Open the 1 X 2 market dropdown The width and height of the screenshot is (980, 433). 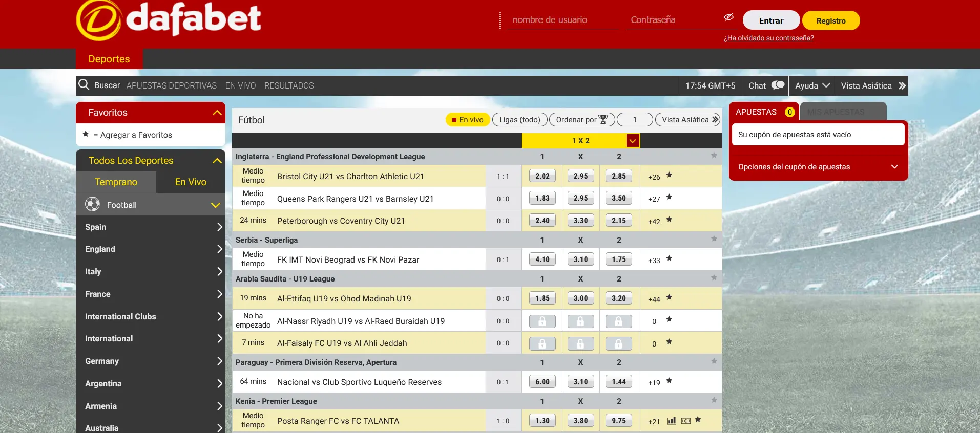[x=633, y=141]
